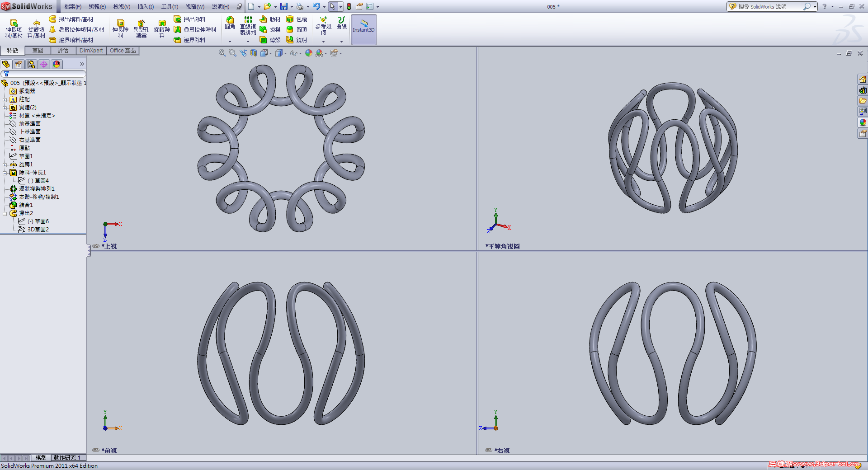This screenshot has height=470, width=868.
Task: Select the 伸長填料/基材 extrude boss tool
Action: (x=14, y=29)
